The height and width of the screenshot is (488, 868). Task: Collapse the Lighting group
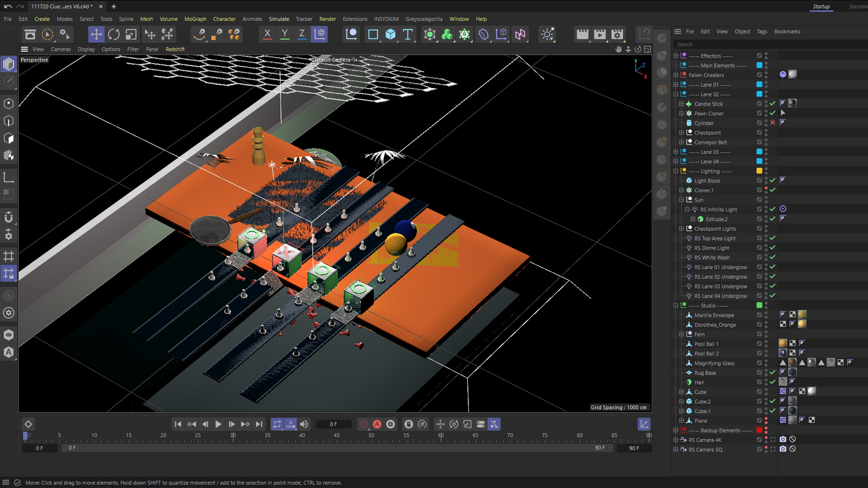[676, 171]
